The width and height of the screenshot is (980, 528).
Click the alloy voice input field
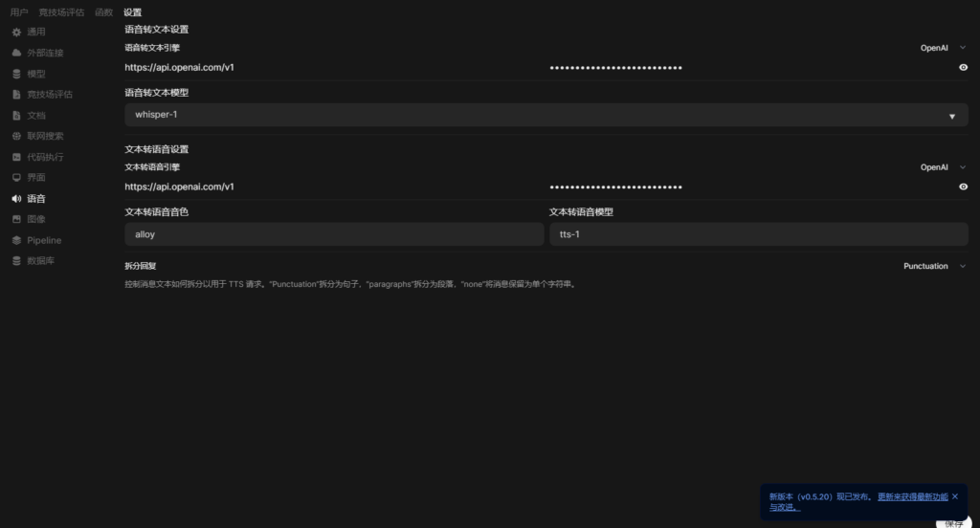pyautogui.click(x=334, y=234)
